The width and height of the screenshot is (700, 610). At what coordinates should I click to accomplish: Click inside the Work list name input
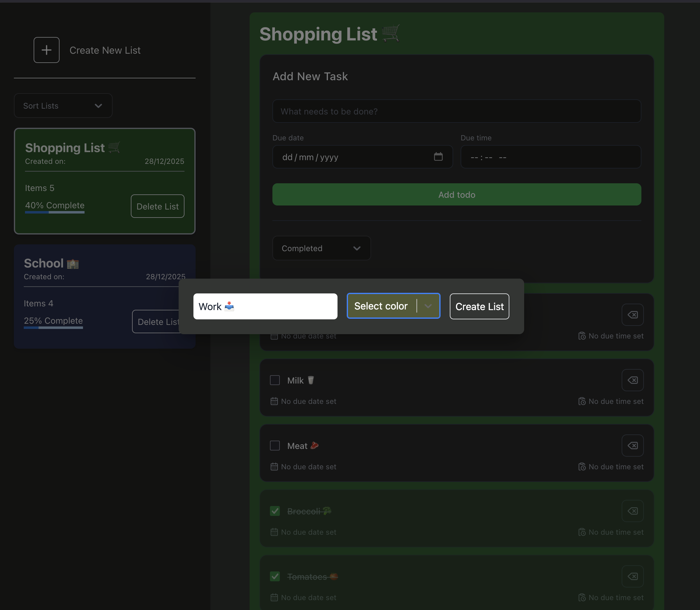pos(265,306)
